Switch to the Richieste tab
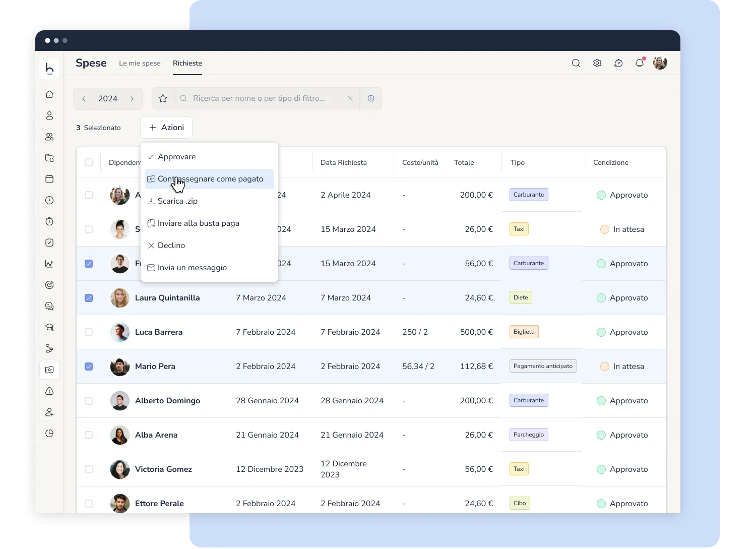This screenshot has height=549, width=756. (x=187, y=63)
